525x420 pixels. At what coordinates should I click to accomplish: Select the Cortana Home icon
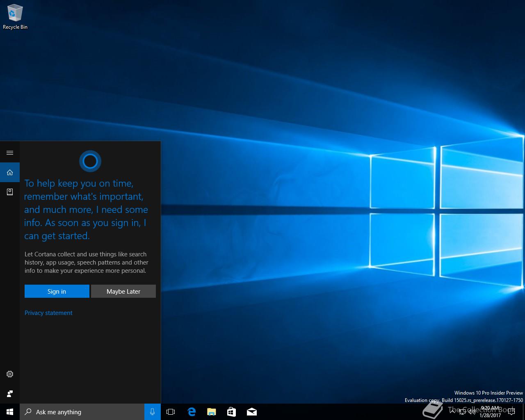pos(10,172)
